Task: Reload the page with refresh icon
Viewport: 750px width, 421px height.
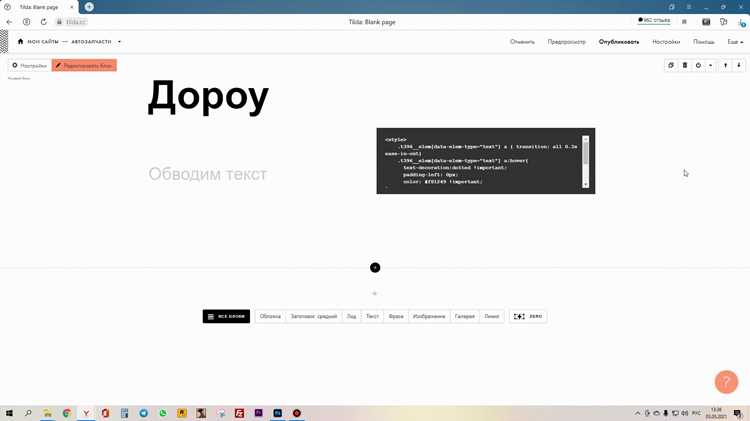Action: tap(44, 22)
